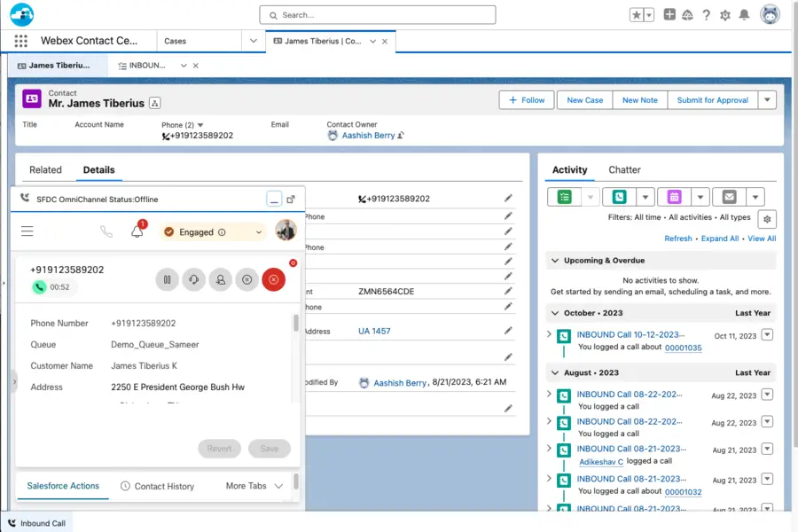Open the Setup gear menu
Image resolution: width=798 pixels, height=532 pixels.
725,15
